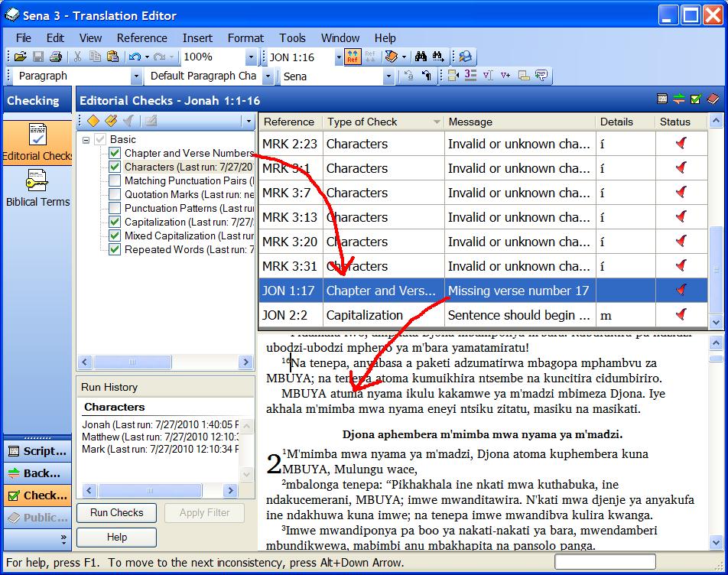Image resolution: width=728 pixels, height=575 pixels.
Task: Click the verse 'V' with cursor icon
Action: (x=488, y=75)
